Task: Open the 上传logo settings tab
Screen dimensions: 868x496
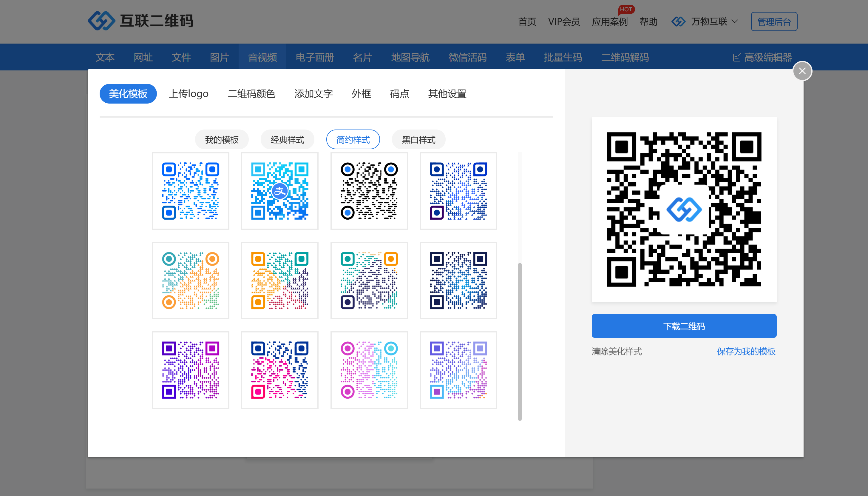Action: [x=189, y=94]
